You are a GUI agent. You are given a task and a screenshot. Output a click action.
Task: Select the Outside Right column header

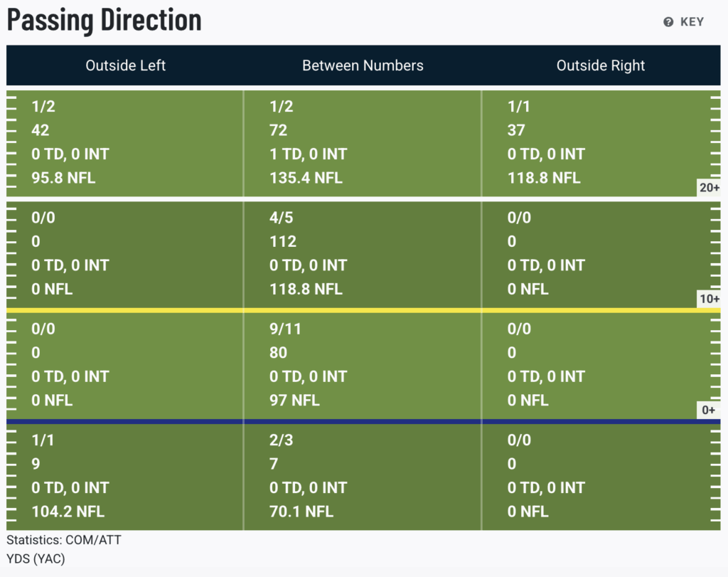601,65
